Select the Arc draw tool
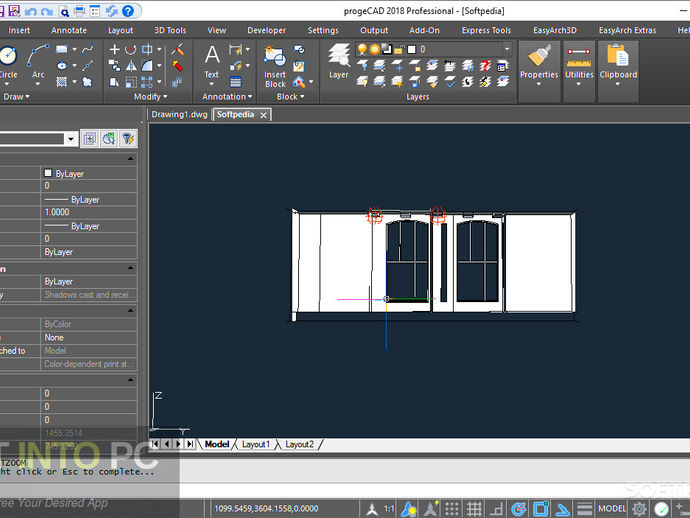Image resolution: width=690 pixels, height=518 pixels. click(x=38, y=58)
